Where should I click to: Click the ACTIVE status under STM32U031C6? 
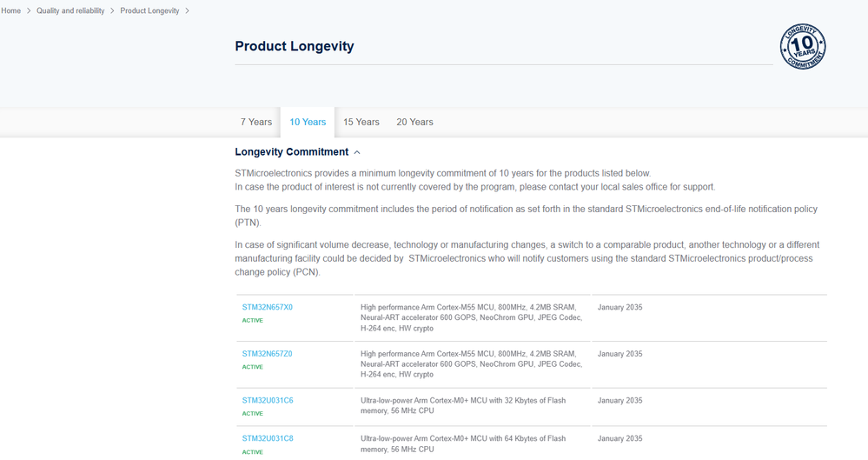[x=253, y=414]
